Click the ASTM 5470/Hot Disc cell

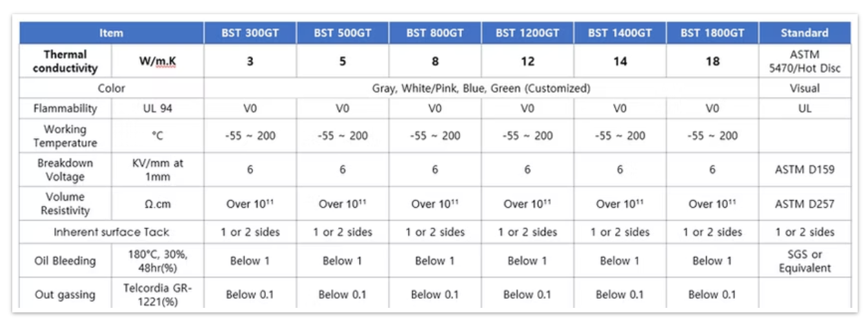pyautogui.click(x=804, y=61)
